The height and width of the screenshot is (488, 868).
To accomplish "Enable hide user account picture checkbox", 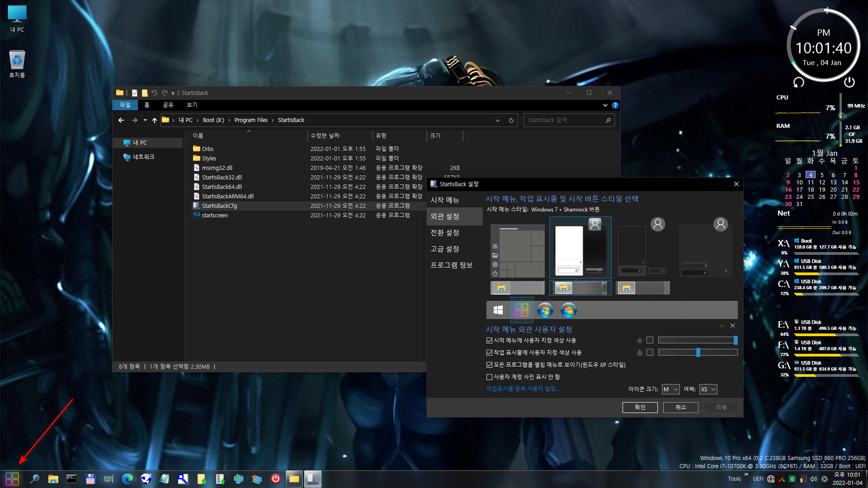I will (489, 377).
